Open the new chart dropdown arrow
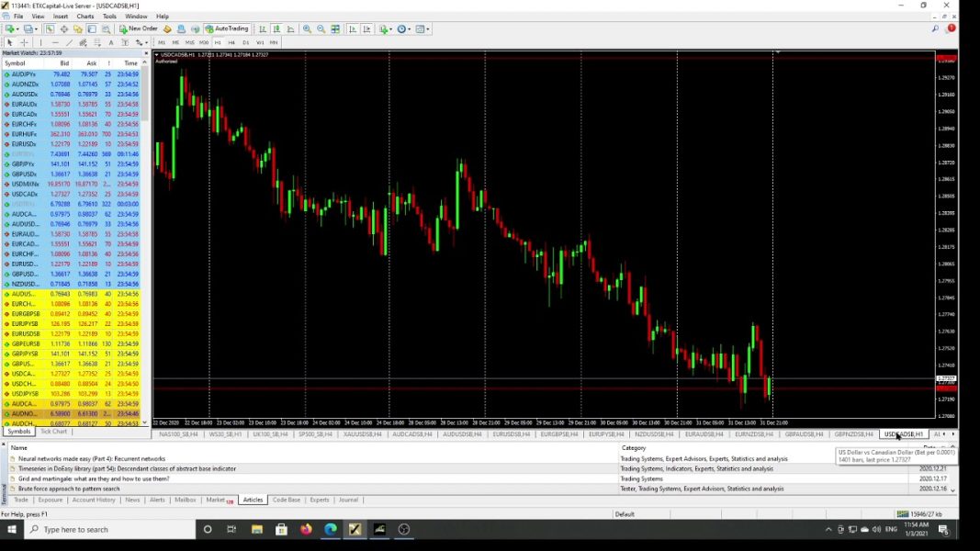Image resolution: width=980 pixels, height=551 pixels. (x=18, y=29)
